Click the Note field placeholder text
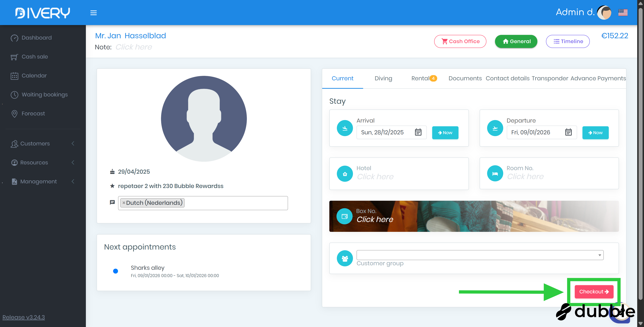The image size is (644, 327). click(133, 47)
